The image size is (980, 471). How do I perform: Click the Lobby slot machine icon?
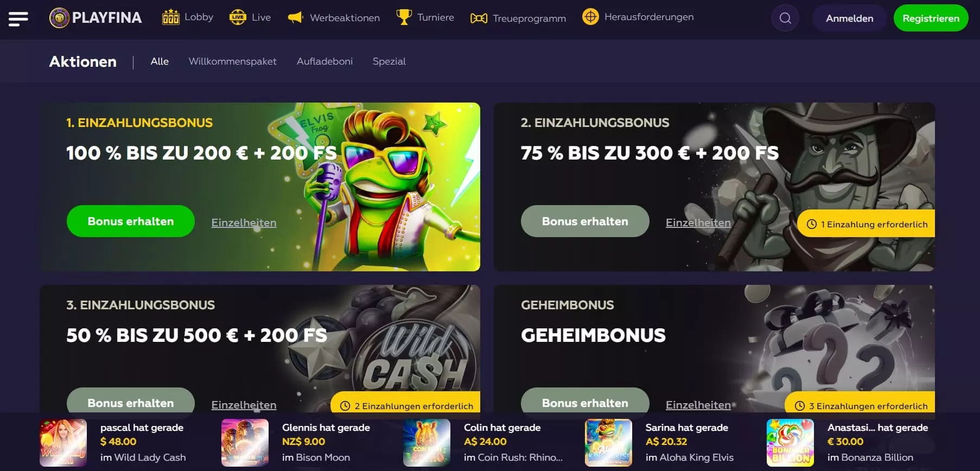pyautogui.click(x=171, y=17)
